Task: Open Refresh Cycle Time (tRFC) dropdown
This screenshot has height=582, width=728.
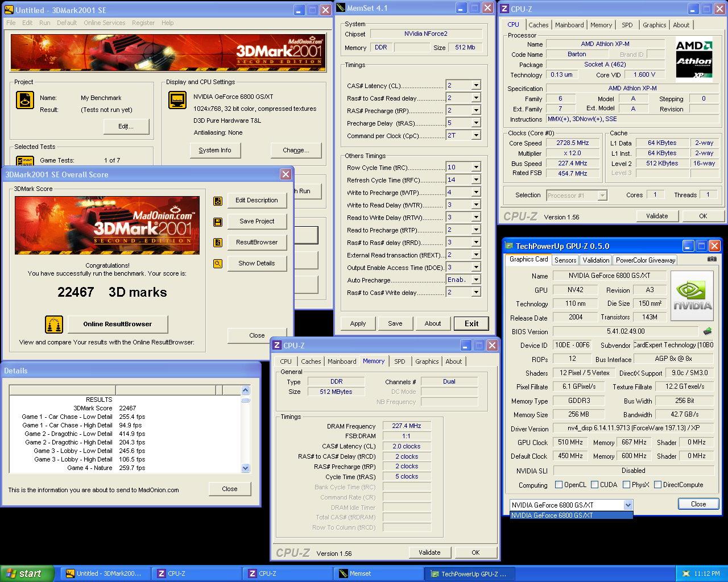Action: pos(476,180)
